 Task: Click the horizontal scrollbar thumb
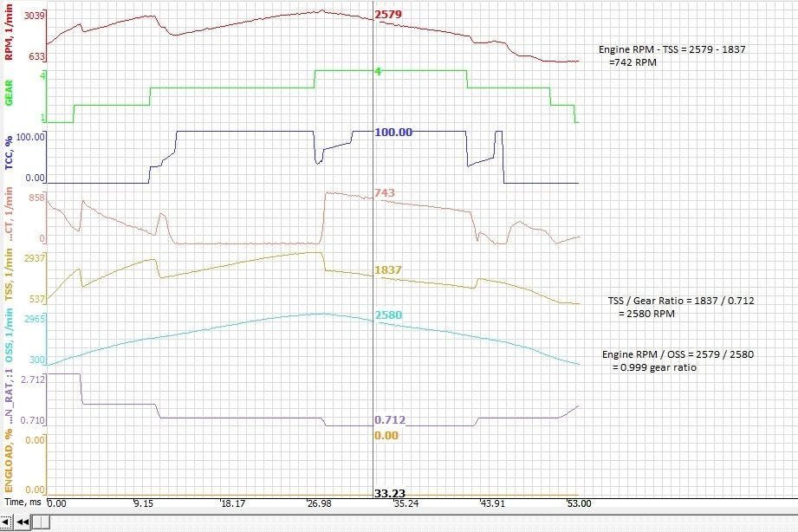42,522
